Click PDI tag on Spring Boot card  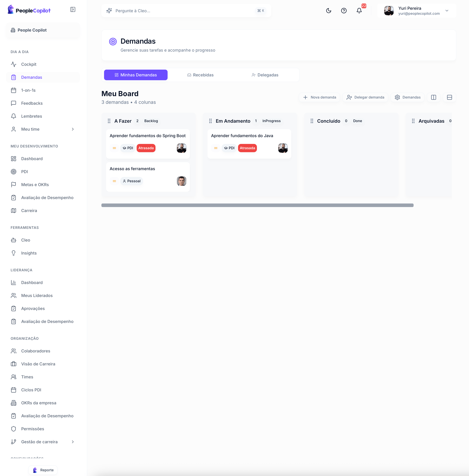click(128, 148)
